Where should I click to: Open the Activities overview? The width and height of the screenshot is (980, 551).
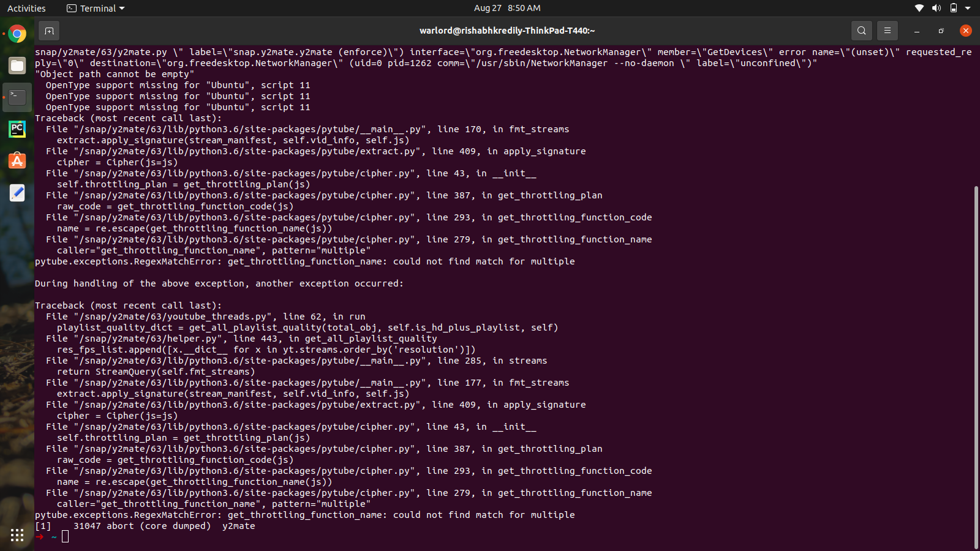point(26,8)
